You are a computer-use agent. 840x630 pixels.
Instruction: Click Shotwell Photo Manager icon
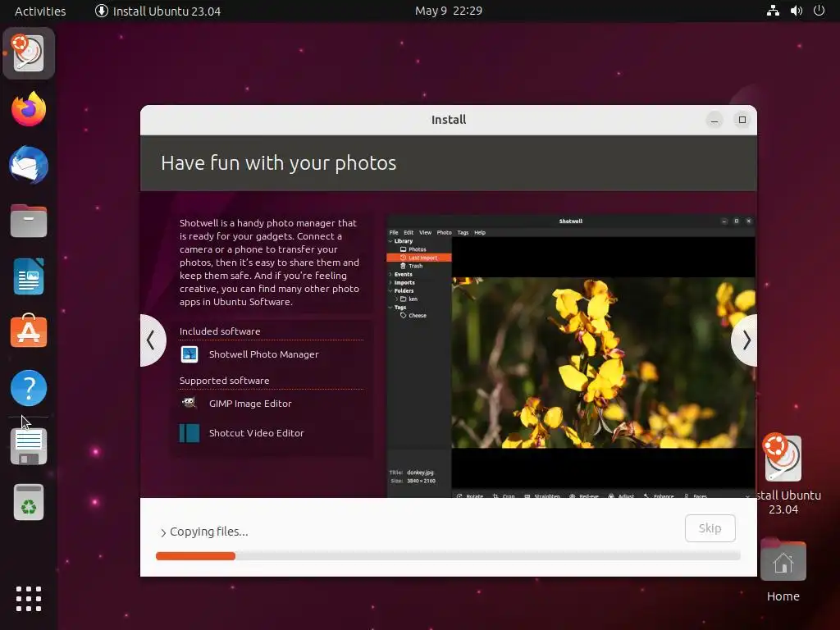click(x=189, y=354)
